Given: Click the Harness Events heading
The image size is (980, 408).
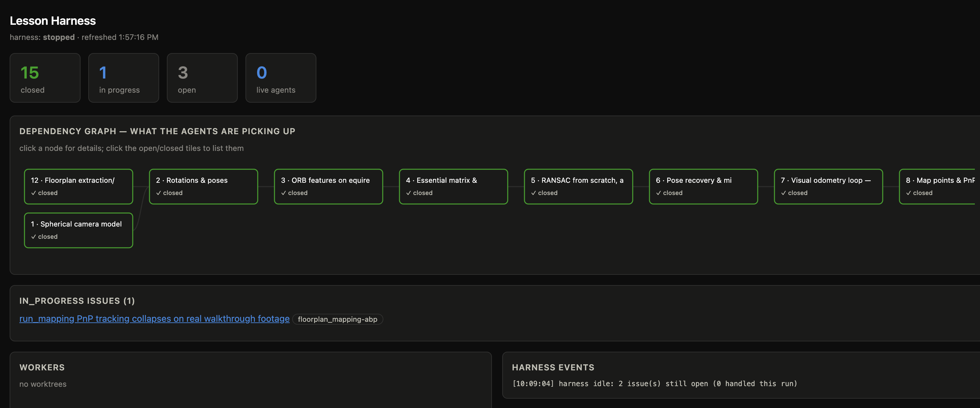Looking at the screenshot, I should pyautogui.click(x=553, y=367).
